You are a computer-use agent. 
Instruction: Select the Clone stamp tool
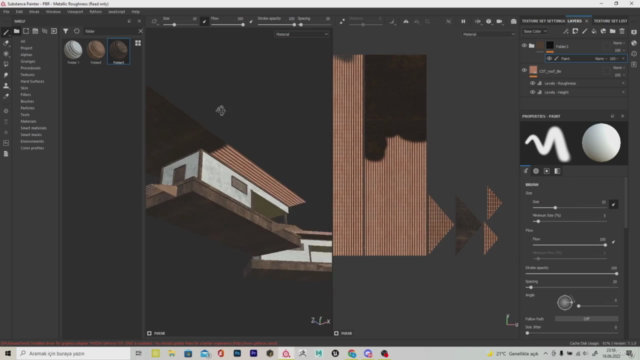[6, 86]
